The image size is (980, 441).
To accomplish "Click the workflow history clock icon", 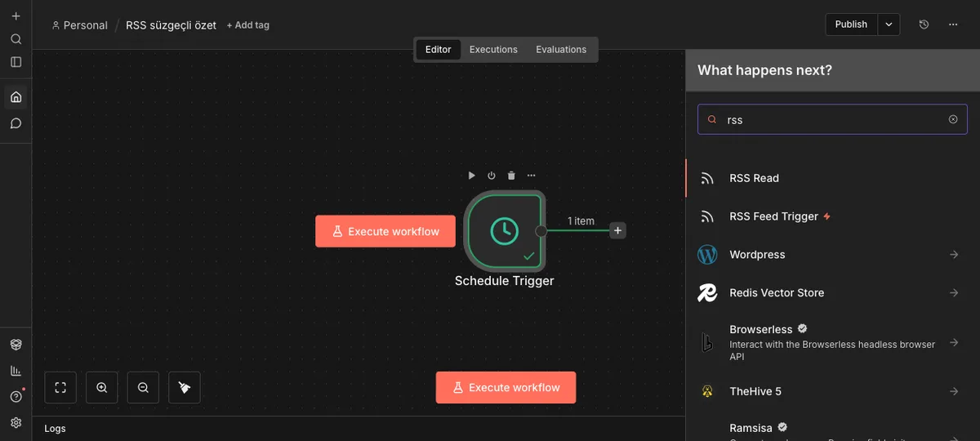I will click(x=924, y=24).
